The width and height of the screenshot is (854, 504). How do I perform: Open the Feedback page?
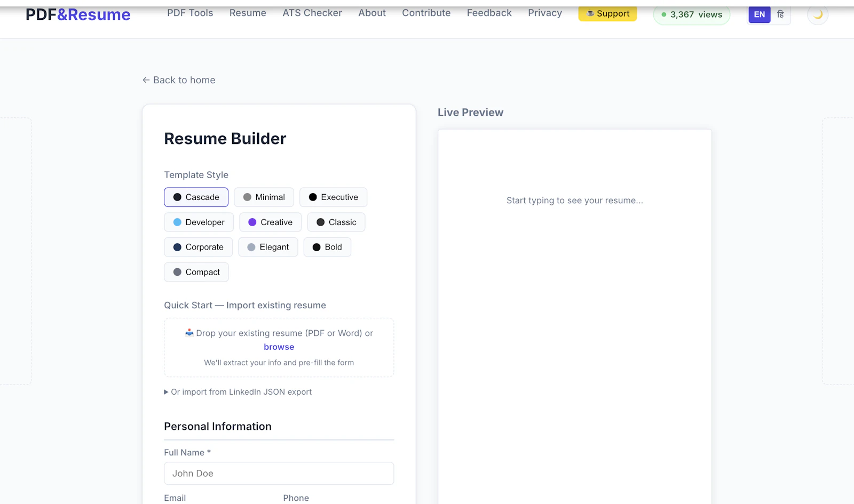click(x=489, y=13)
